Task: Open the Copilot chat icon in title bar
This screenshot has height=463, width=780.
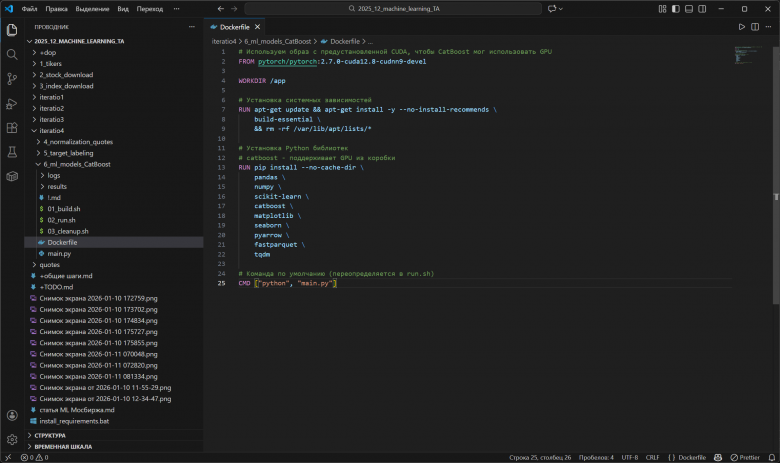Action: [x=552, y=8]
